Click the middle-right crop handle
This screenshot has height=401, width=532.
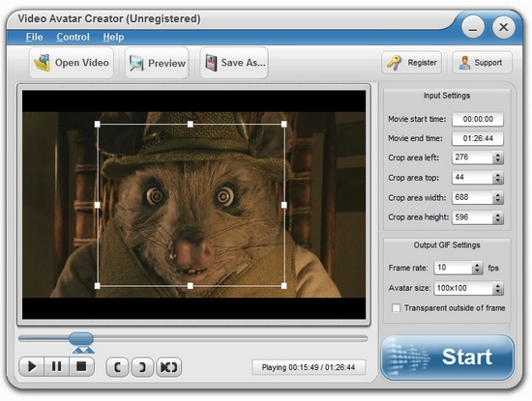pyautogui.click(x=284, y=205)
